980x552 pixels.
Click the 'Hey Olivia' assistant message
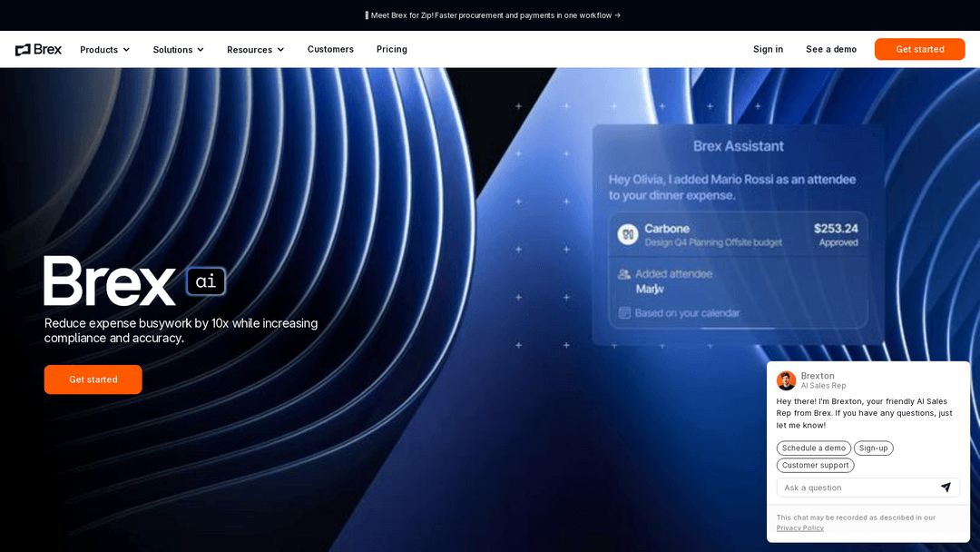732,188
